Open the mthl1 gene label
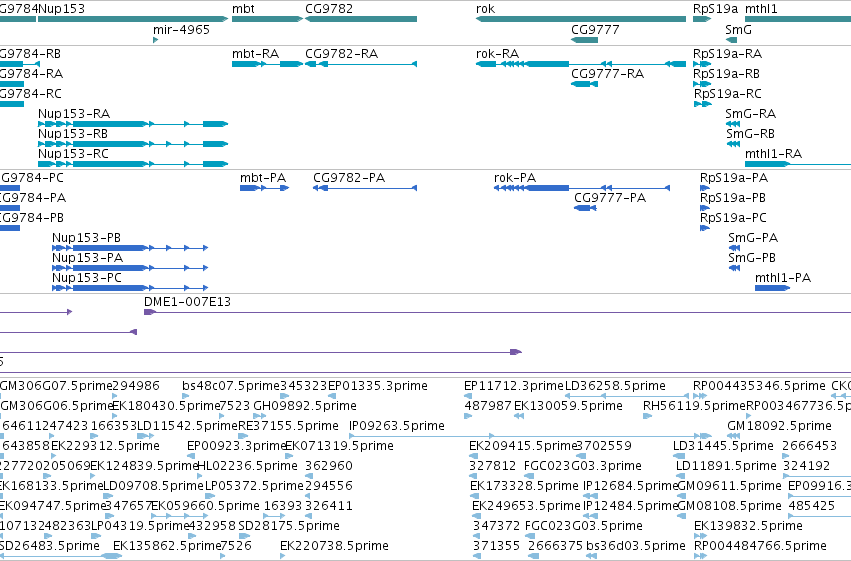Screen dimensions: 851x561 pyautogui.click(x=761, y=9)
